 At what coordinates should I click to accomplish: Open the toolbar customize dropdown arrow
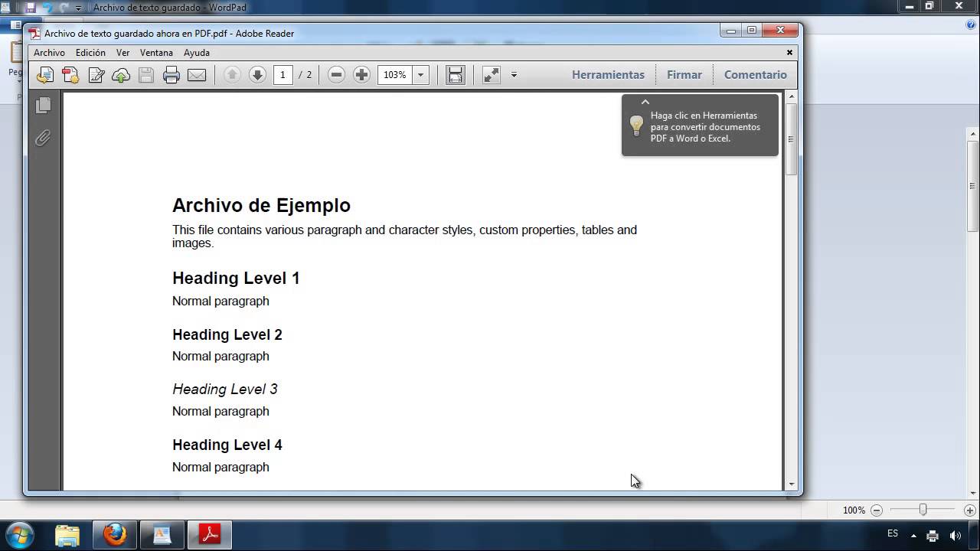(x=514, y=75)
